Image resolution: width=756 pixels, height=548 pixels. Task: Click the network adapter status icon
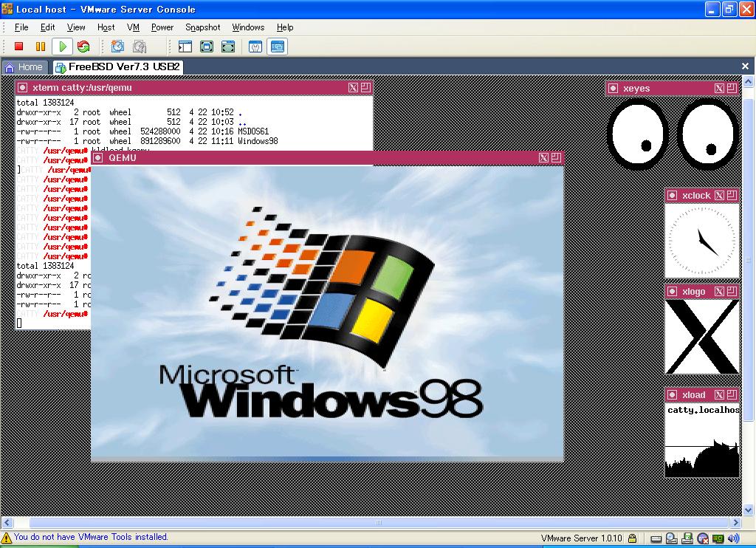click(x=718, y=538)
